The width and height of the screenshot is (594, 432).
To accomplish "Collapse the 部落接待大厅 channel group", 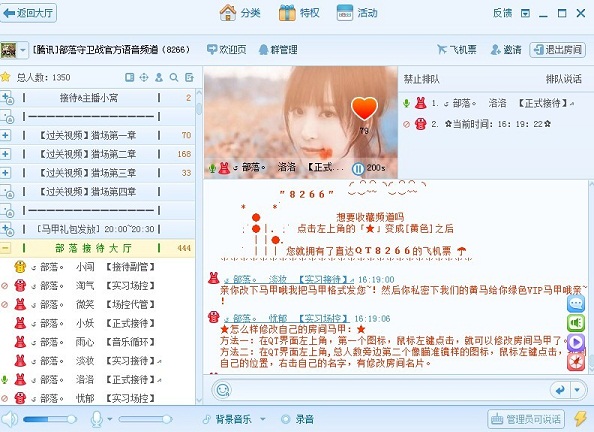I will coord(5,248).
